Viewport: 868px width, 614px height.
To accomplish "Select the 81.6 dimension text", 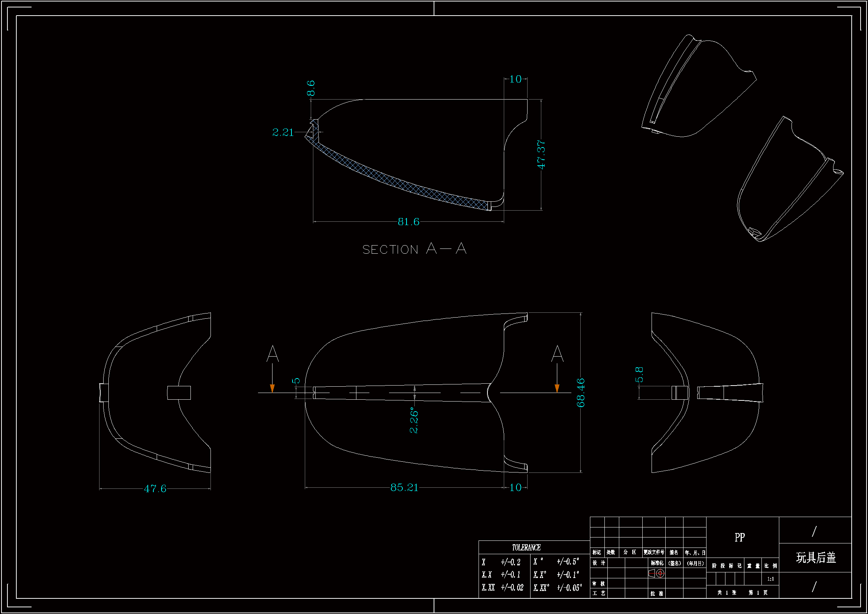I will pos(408,222).
